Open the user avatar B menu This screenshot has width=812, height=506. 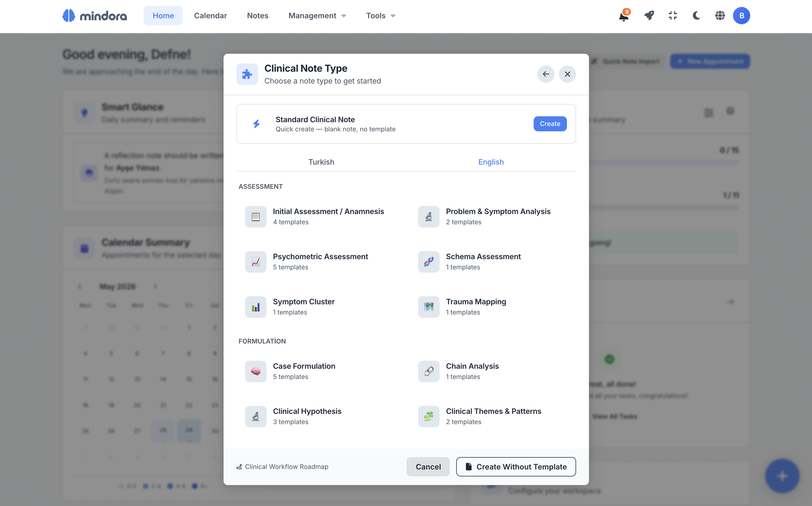(741, 16)
